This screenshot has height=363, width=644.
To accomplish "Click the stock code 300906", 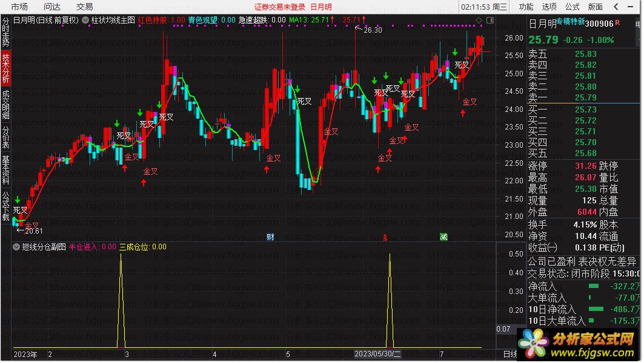I will point(599,24).
